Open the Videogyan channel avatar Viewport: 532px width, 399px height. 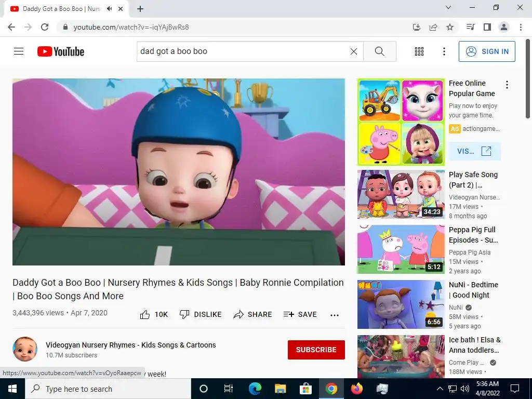coord(25,349)
